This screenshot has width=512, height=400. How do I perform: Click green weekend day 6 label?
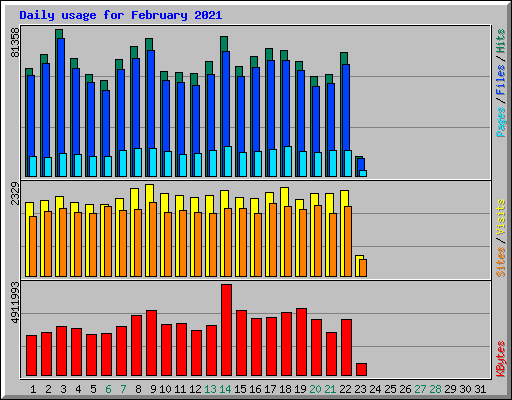coord(108,389)
